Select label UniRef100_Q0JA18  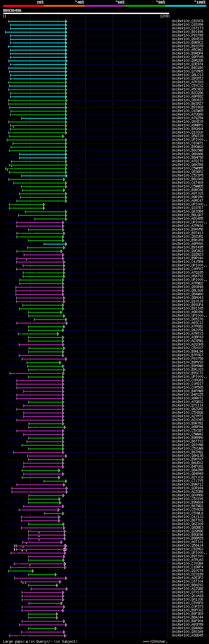(187, 596)
